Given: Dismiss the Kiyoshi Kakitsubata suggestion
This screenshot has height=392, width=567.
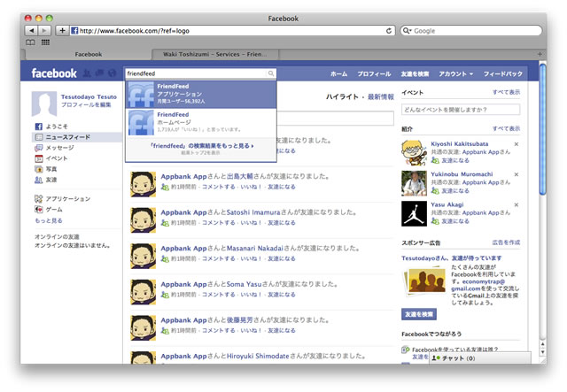Looking at the screenshot, I should click(517, 144).
